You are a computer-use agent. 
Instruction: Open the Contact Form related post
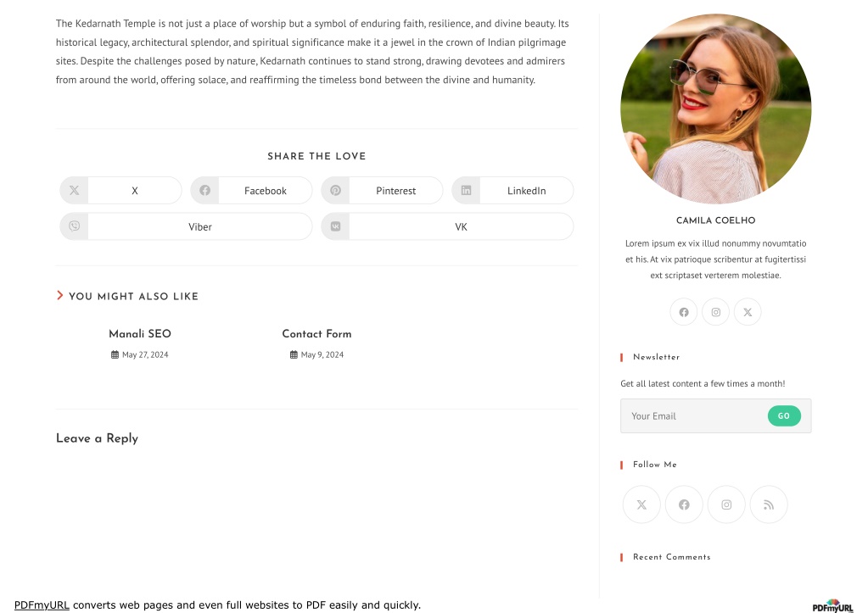316,333
